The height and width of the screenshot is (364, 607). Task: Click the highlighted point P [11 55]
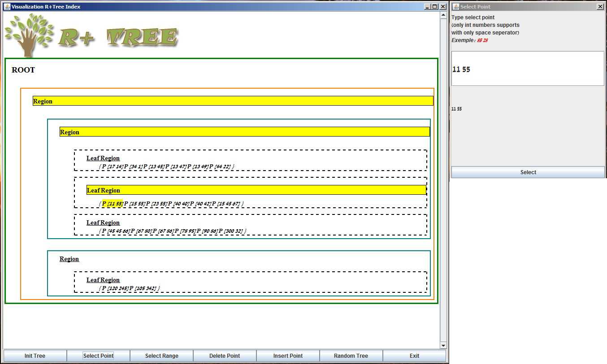(113, 204)
